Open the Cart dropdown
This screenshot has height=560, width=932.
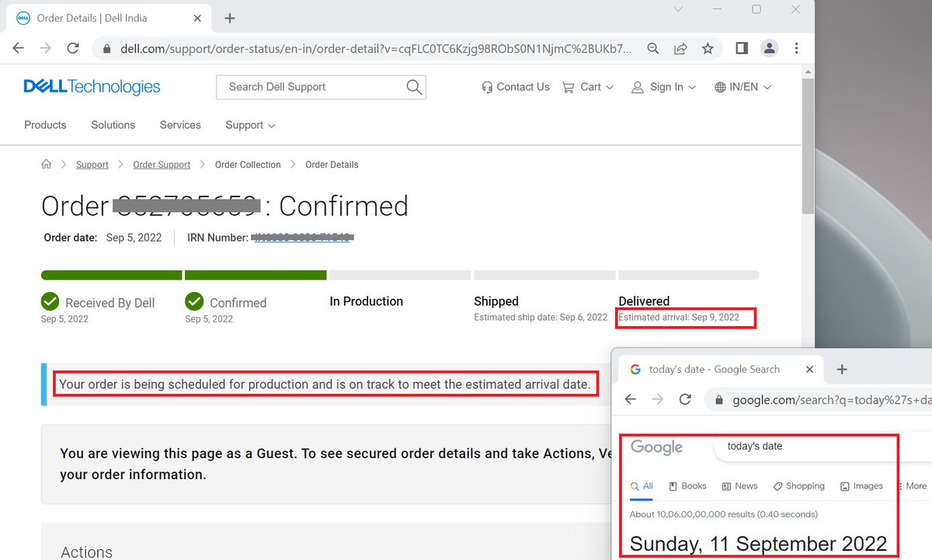(x=588, y=87)
